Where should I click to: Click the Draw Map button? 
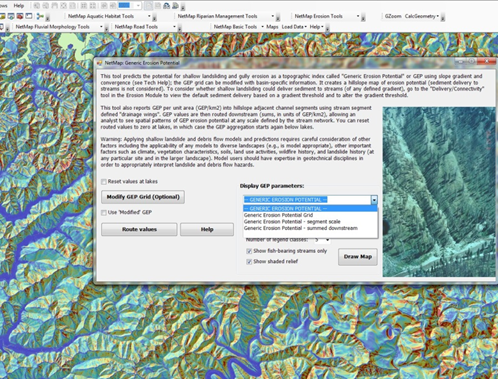click(358, 257)
